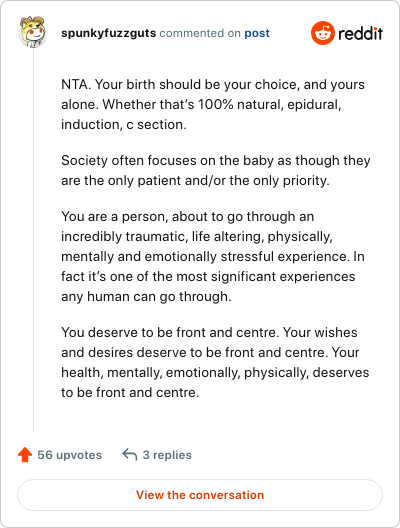This screenshot has height=528, width=400.
Task: Click the line mentioning "only patient and/or the only priority"
Action: pos(195,180)
